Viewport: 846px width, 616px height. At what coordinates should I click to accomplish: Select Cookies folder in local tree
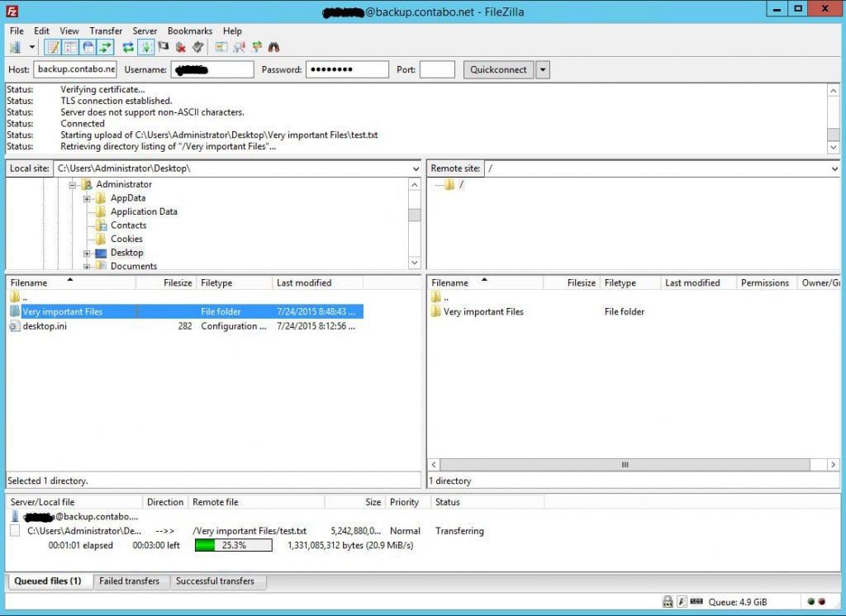pos(126,239)
